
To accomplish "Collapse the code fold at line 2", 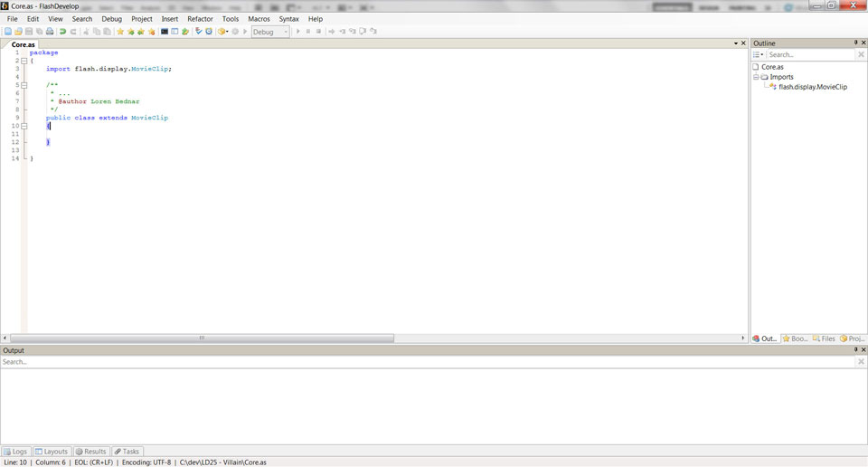I will pyautogui.click(x=24, y=61).
